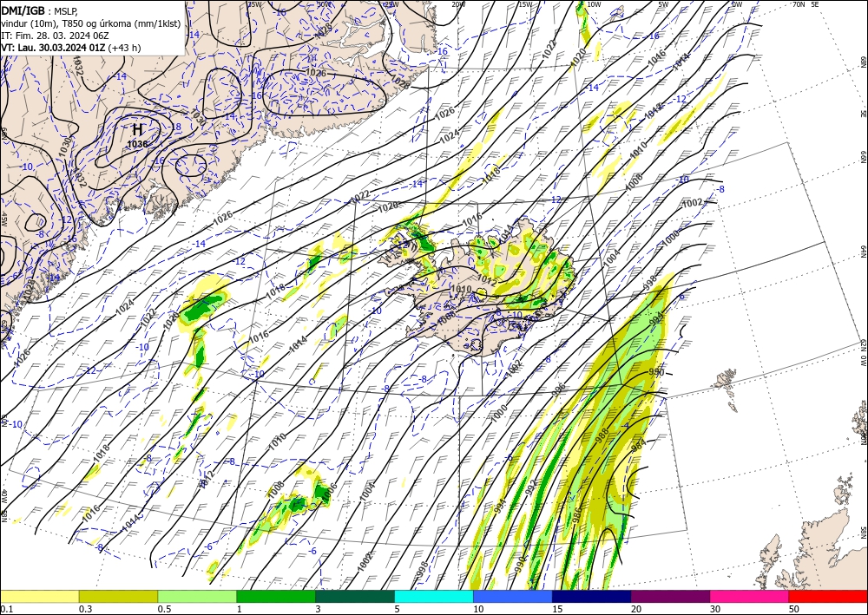Click the light green 0.5–1 legend swatch
The width and height of the screenshot is (868, 615).
pyautogui.click(x=197, y=596)
